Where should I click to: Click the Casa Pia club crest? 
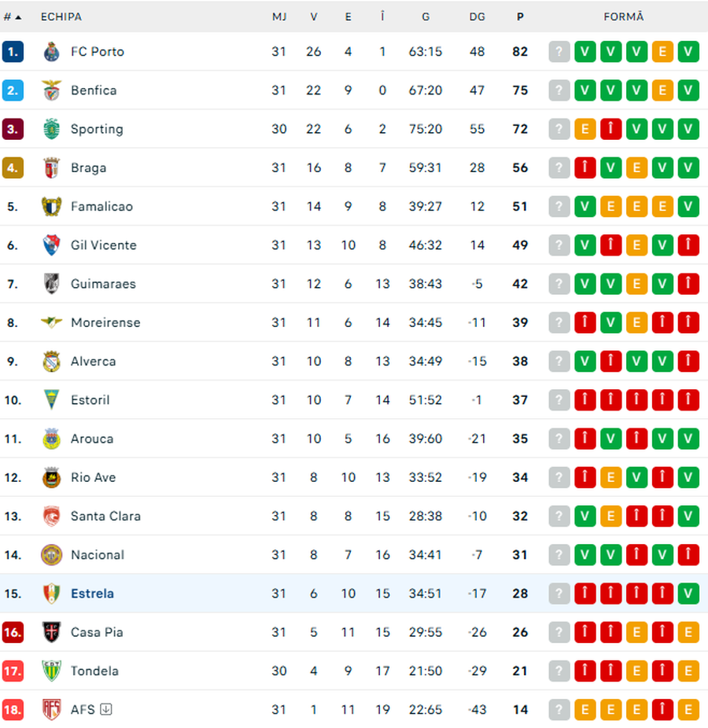pos(51,632)
